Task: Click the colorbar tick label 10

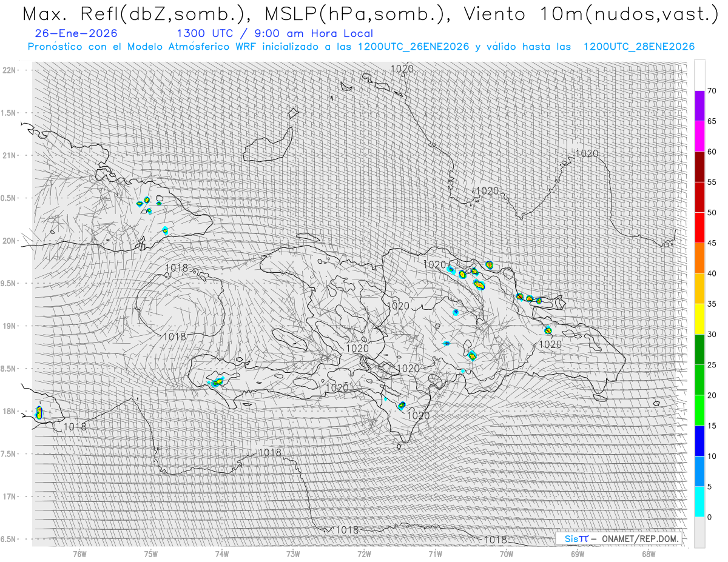Action: coord(712,456)
